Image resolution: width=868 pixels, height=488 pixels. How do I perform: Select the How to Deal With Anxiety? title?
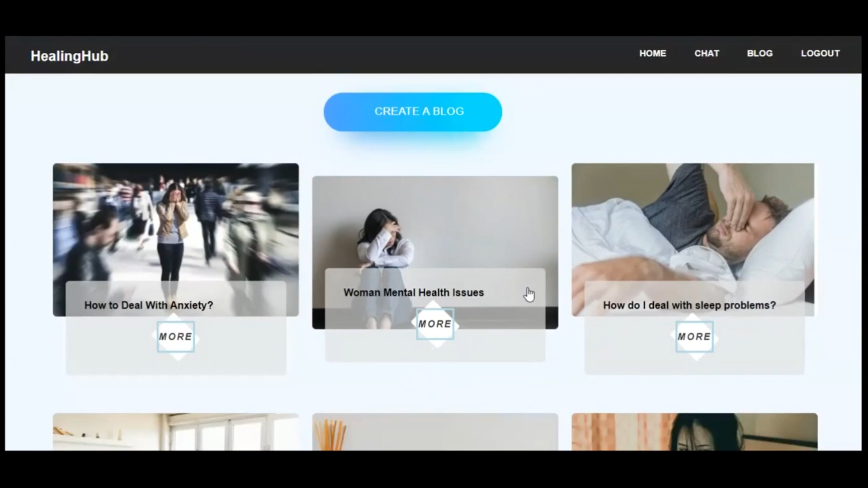click(148, 305)
